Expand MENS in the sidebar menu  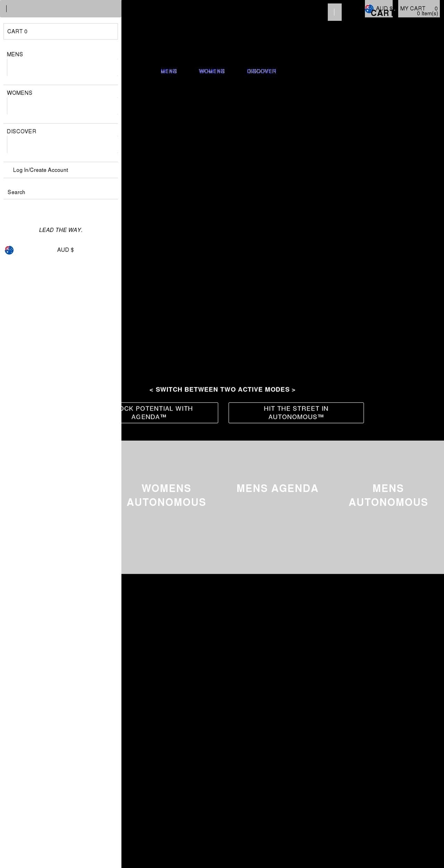click(x=15, y=54)
